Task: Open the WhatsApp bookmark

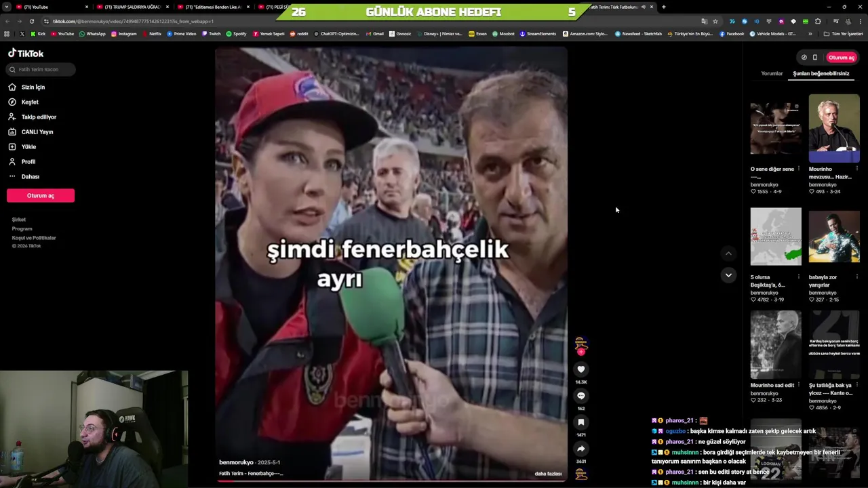Action: (92, 34)
